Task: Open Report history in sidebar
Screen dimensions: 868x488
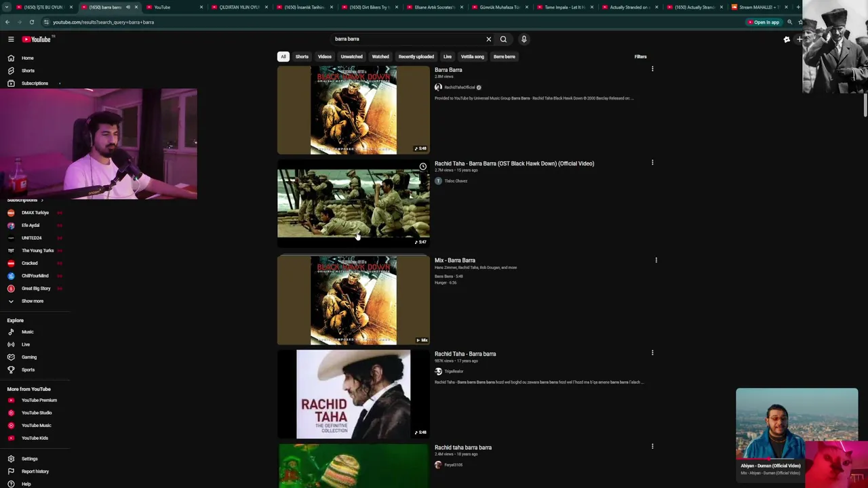Action: pyautogui.click(x=34, y=471)
